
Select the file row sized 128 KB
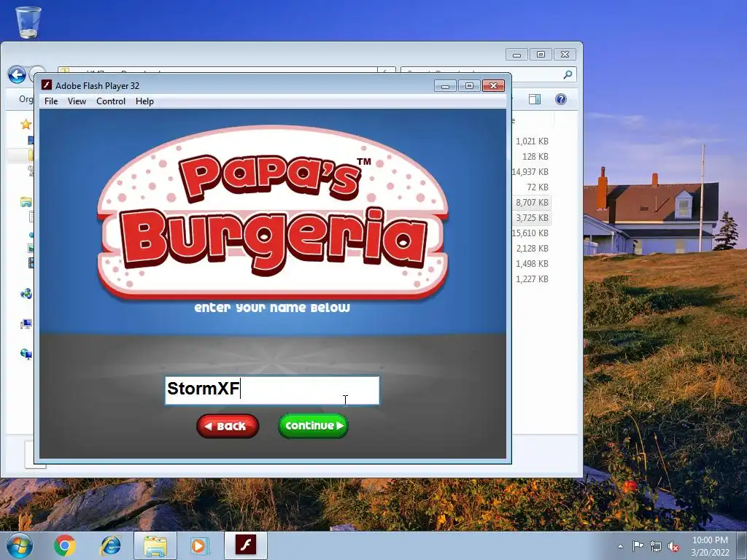point(532,156)
